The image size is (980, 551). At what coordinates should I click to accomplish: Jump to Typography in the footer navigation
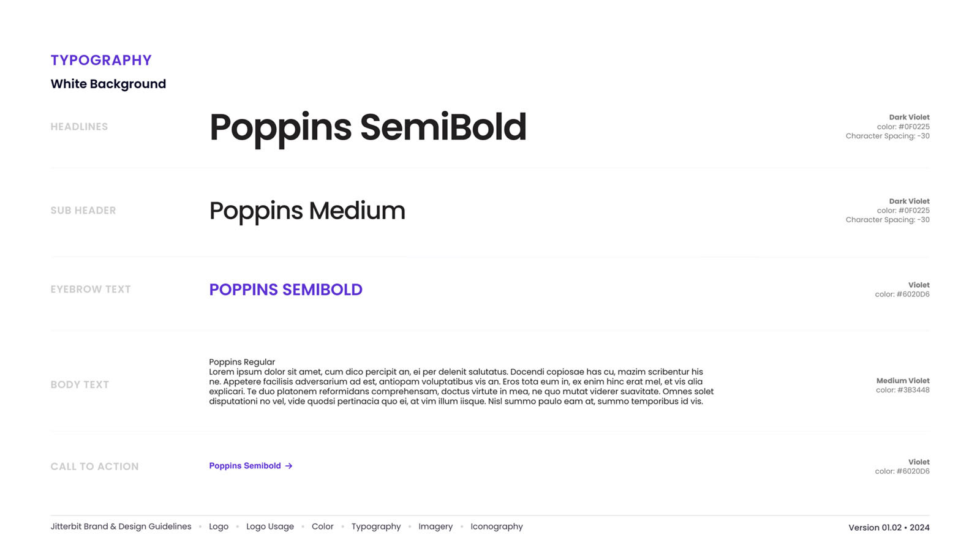point(376,527)
